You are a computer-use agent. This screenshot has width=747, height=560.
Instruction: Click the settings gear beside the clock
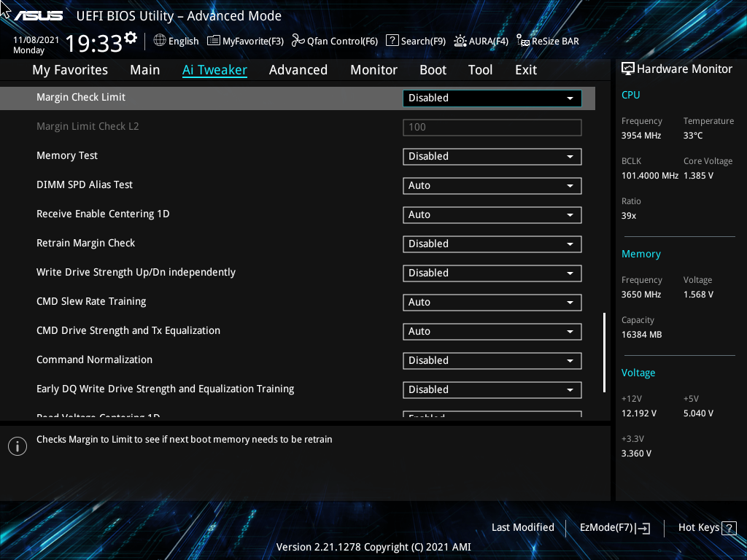[131, 38]
